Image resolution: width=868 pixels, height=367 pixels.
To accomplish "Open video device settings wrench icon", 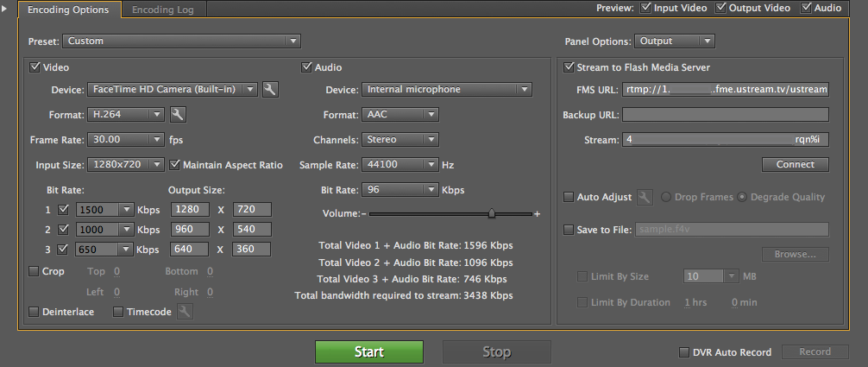I will 269,89.
